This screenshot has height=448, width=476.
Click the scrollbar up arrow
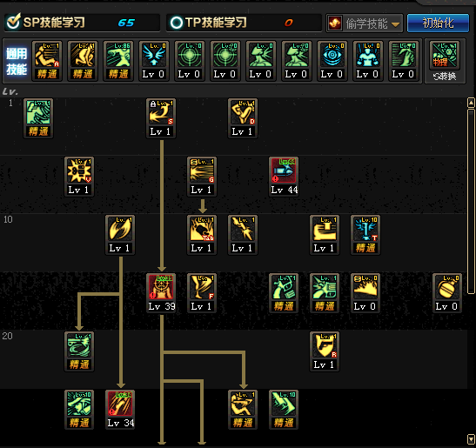click(471, 103)
